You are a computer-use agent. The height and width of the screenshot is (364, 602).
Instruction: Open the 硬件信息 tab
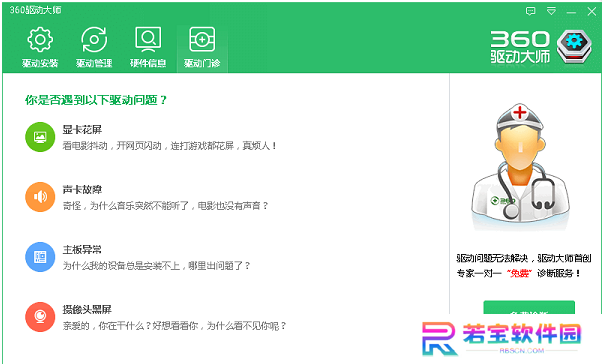(148, 47)
